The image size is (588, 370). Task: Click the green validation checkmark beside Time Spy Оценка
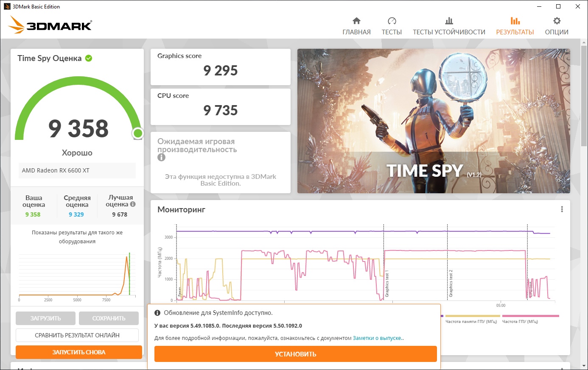89,58
